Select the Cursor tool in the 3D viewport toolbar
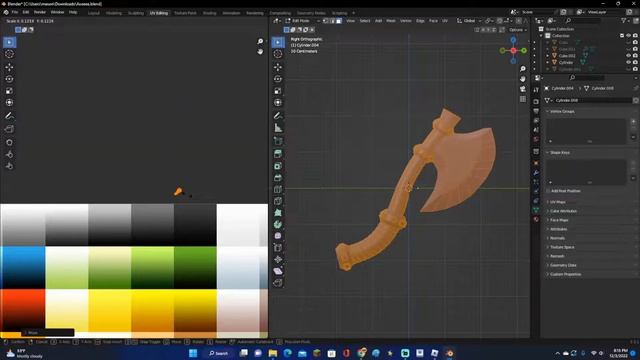Screen dimensions: 640x360 pos(278,54)
